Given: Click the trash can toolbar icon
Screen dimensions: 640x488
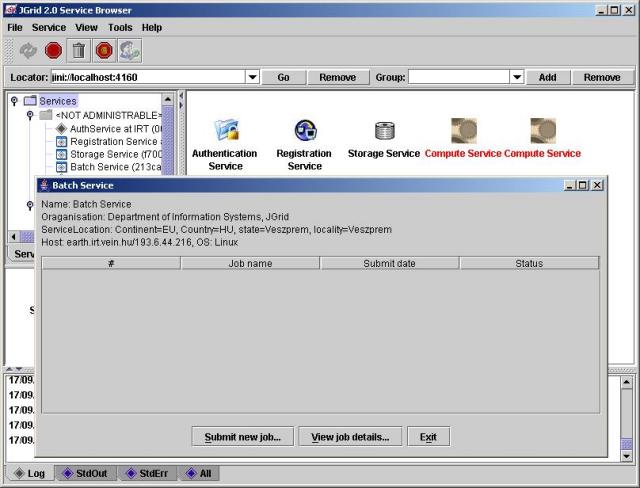Looking at the screenshot, I should [x=79, y=50].
